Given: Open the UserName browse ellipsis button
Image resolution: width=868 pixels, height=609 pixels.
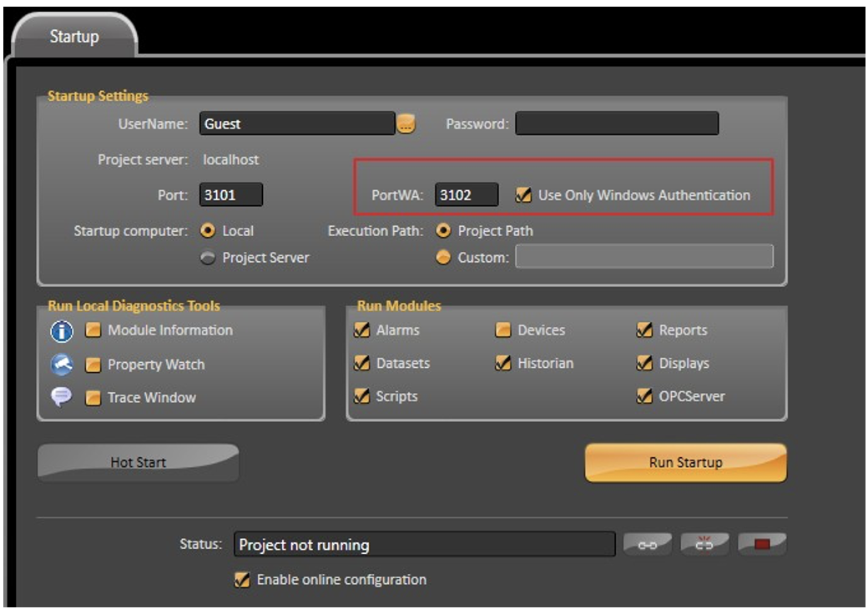Looking at the screenshot, I should [405, 124].
